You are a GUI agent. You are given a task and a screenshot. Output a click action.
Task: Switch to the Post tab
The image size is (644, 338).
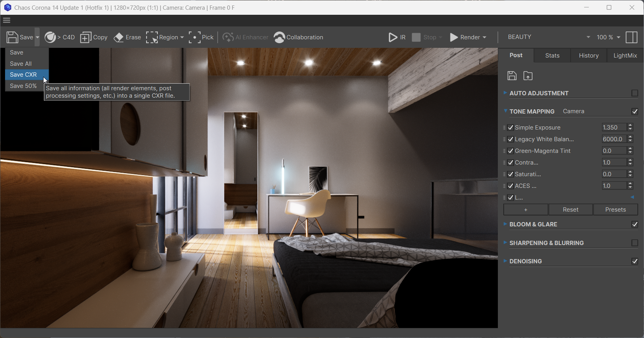tap(516, 55)
